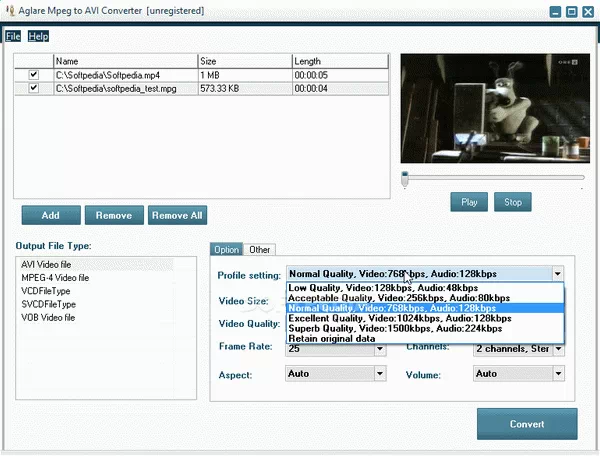
Task: Choose Retain original data option
Action: (425, 339)
